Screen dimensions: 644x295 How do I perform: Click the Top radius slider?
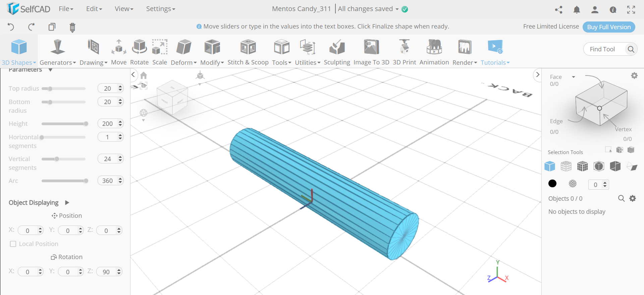tap(63, 89)
